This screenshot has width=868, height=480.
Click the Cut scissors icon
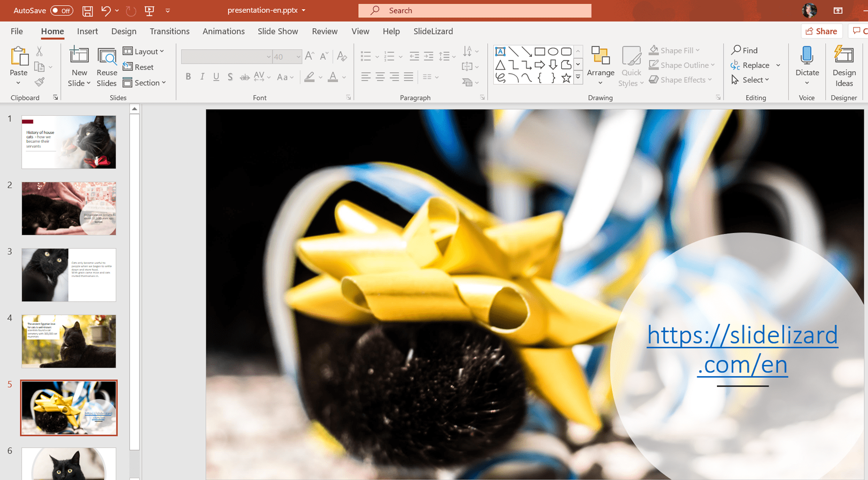39,51
